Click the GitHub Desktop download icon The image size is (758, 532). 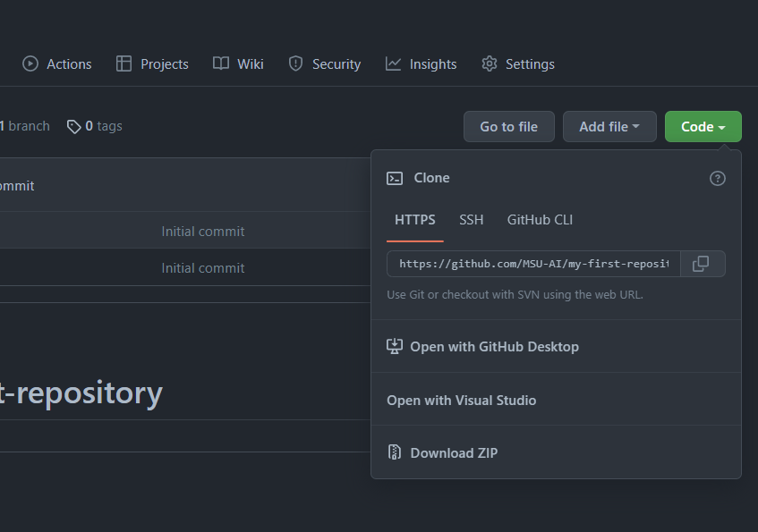click(395, 346)
